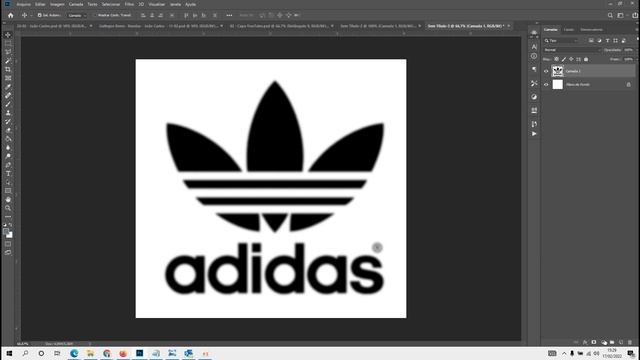
Task: Select the Rectangular Marquee tool
Action: [8, 44]
